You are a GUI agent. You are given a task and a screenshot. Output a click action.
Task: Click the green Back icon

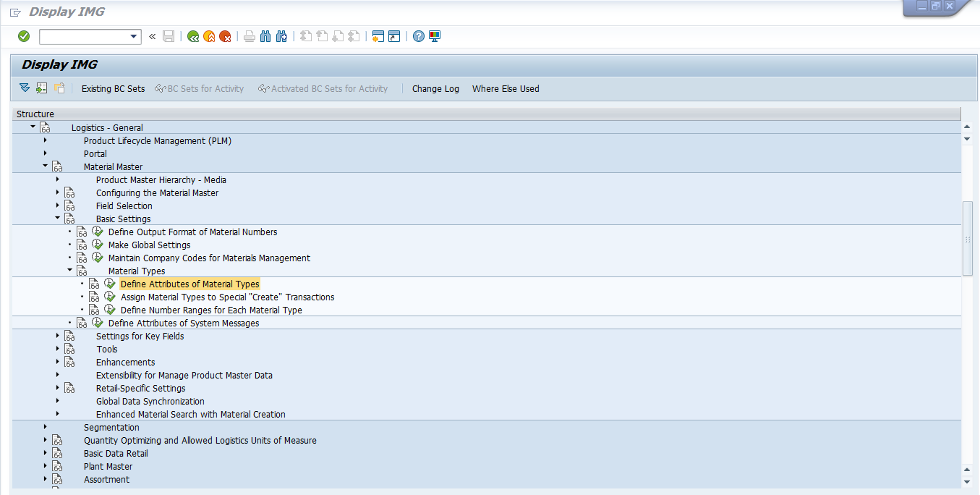coord(192,36)
